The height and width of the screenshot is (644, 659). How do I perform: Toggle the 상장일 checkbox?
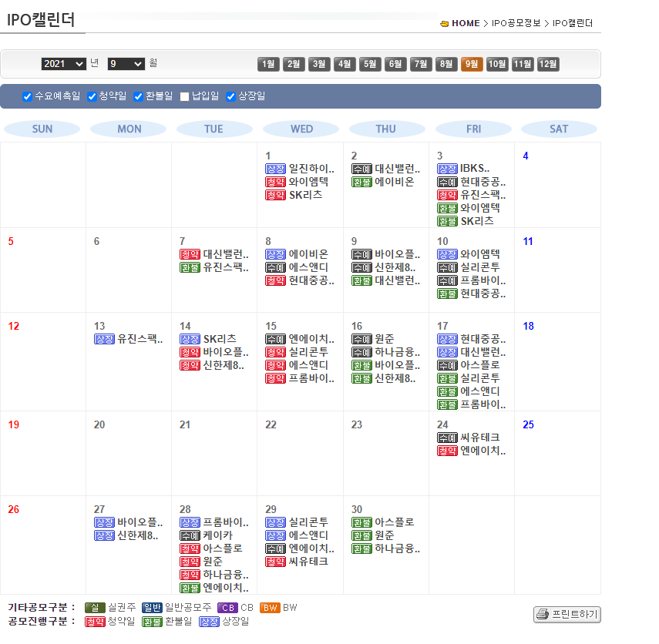[x=230, y=96]
